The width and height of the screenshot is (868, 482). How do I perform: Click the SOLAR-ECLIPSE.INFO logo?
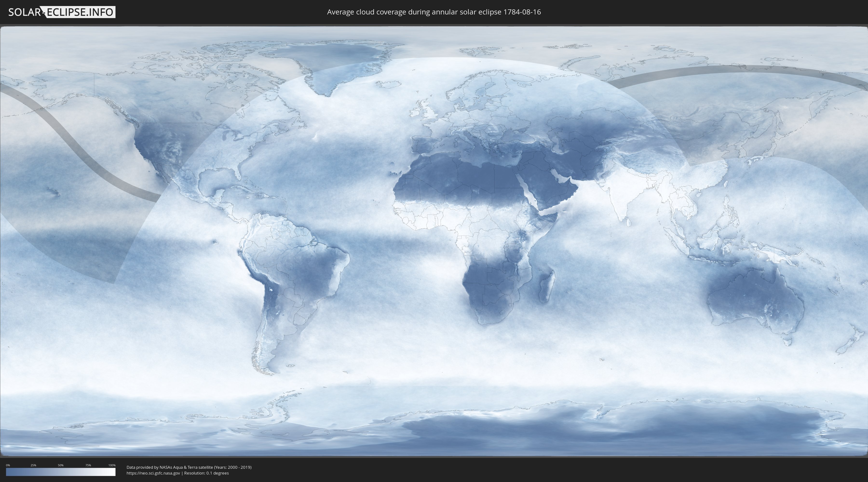click(x=62, y=12)
